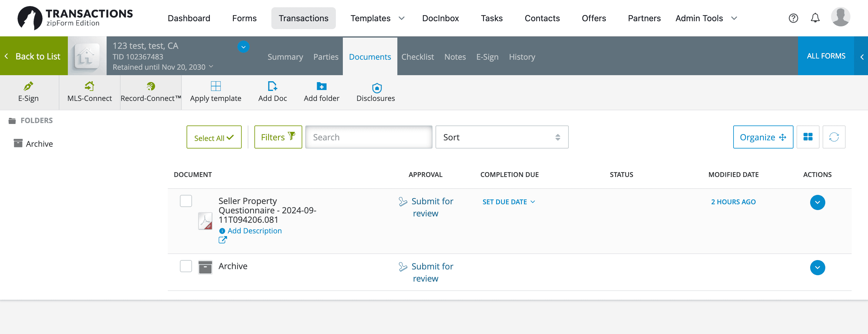The height and width of the screenshot is (334, 868).
Task: Click Select All button
Action: (x=214, y=137)
